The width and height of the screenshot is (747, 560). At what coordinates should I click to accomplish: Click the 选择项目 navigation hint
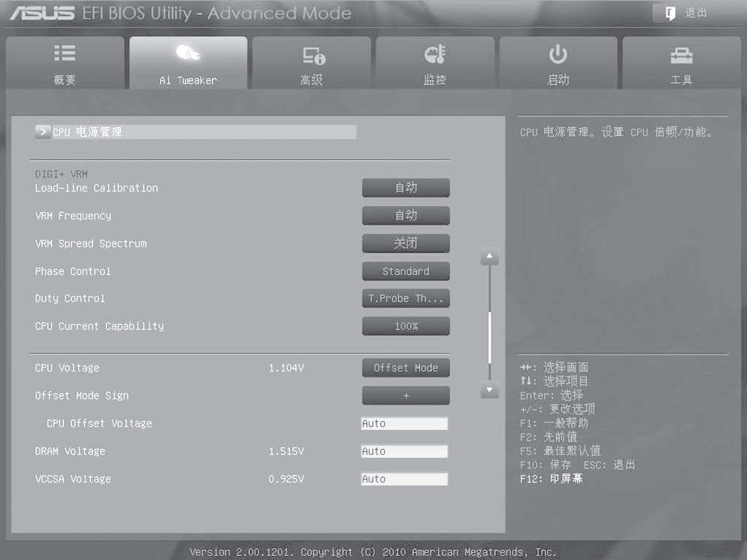coord(554,381)
